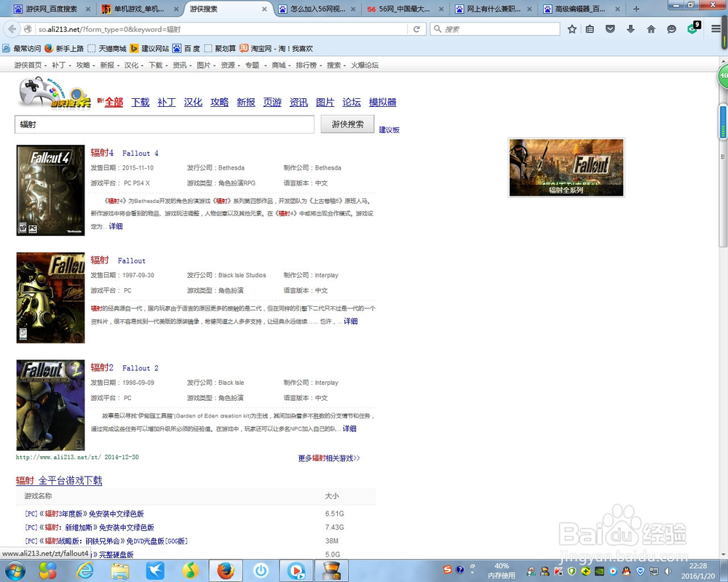Open the Firefox hamburger menu
The height and width of the screenshot is (582, 728).
pyautogui.click(x=716, y=29)
